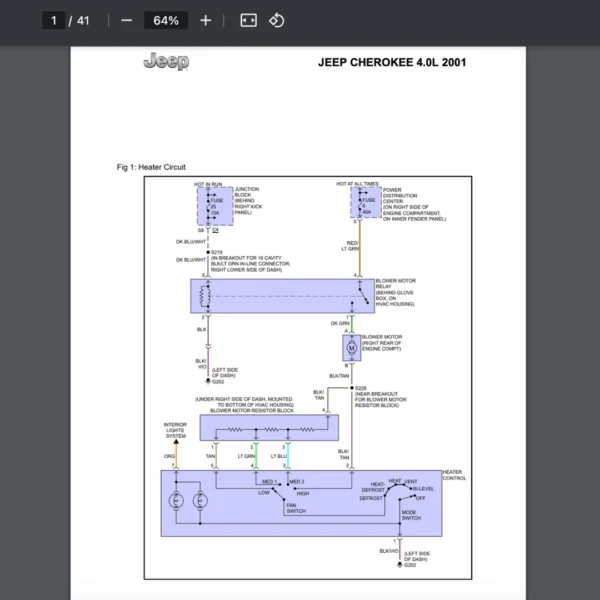The height and width of the screenshot is (600, 600).
Task: Select the 64% zoom level field
Action: (x=165, y=20)
